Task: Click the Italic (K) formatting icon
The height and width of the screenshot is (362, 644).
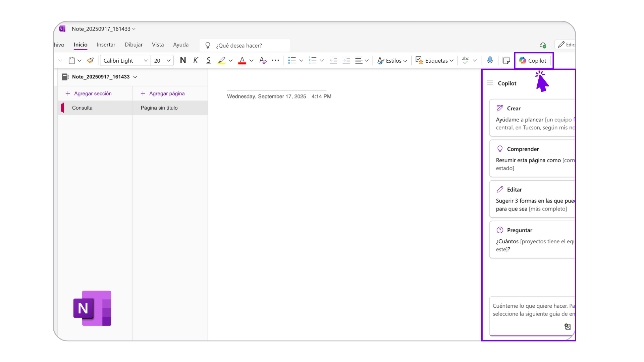Action: click(196, 60)
